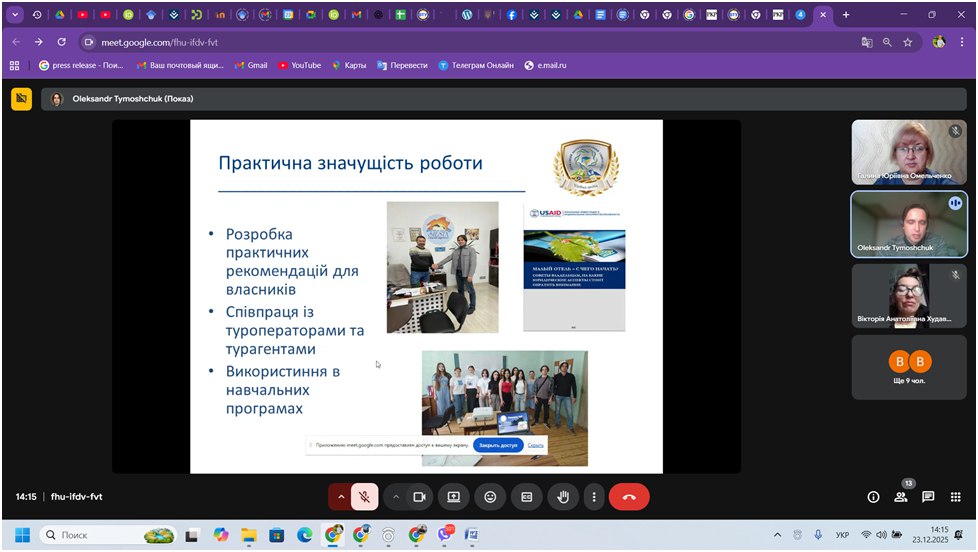Open the YouTube bookmark

tap(300, 65)
